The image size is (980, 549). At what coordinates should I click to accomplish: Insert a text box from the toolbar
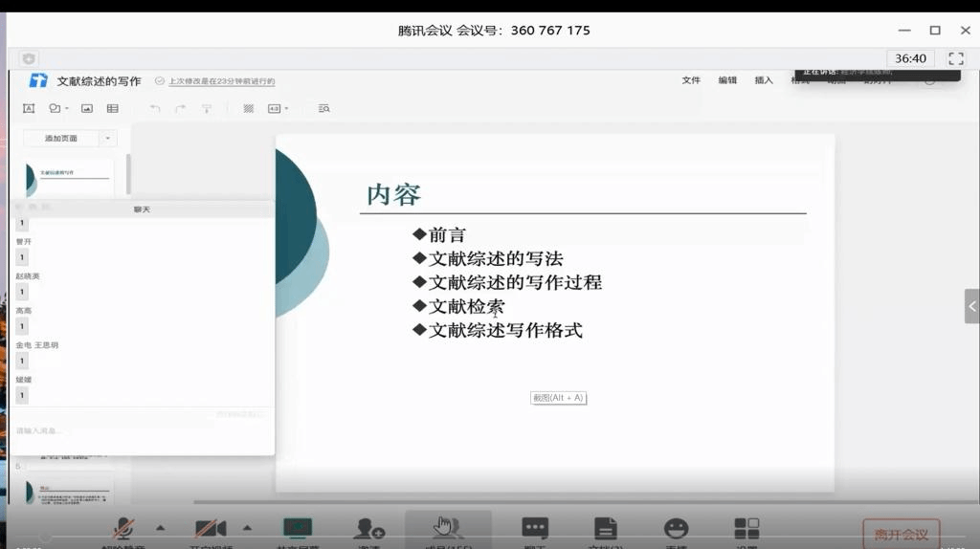pyautogui.click(x=29, y=109)
